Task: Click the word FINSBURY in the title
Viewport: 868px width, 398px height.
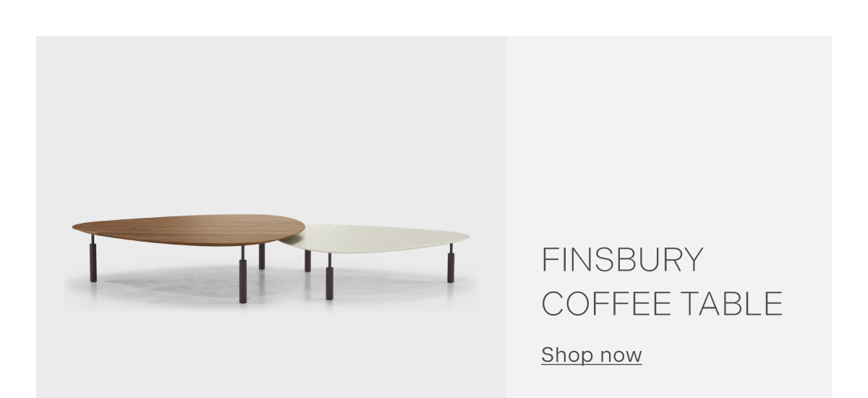Action: 623,261
